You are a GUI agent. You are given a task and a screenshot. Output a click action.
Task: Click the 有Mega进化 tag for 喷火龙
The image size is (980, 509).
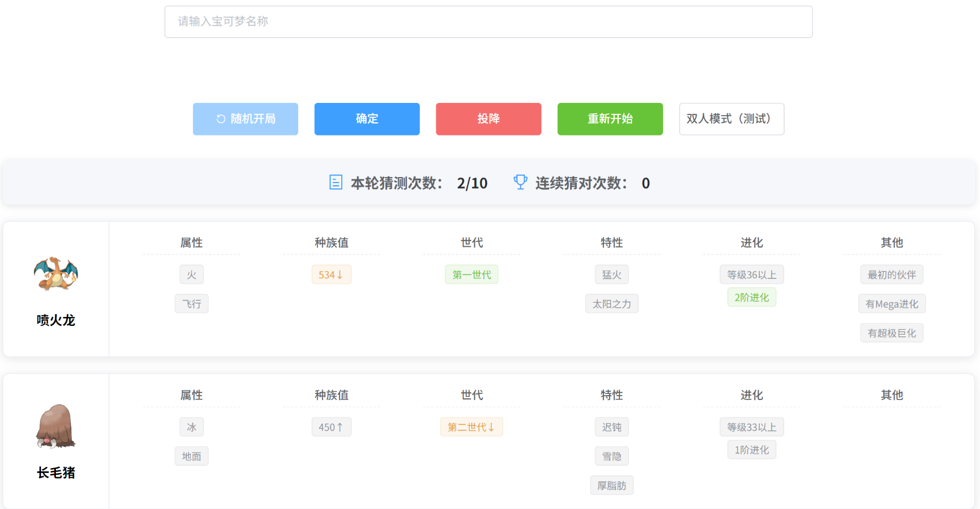coord(892,304)
